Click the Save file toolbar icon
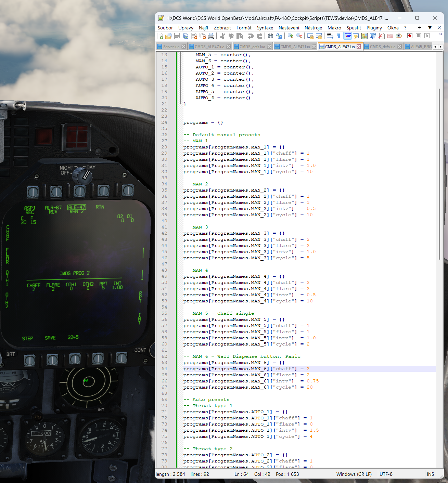This screenshot has height=483, width=448. [177, 36]
